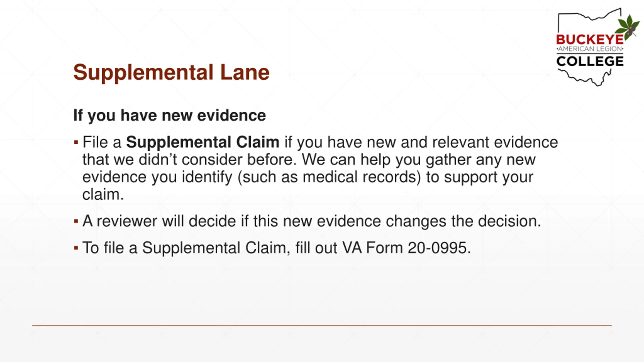Click the Buckeye American Legion College logo
Screen dimensions: 644x362
pos(597,47)
